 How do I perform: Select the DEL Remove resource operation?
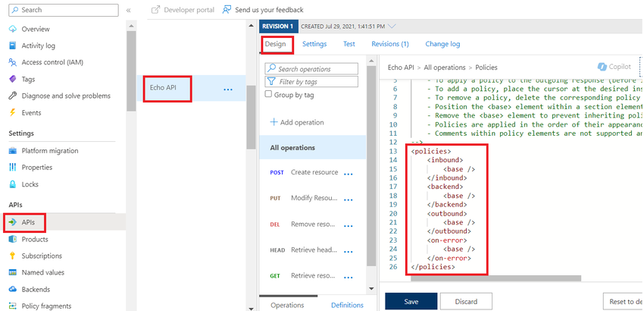pos(313,225)
